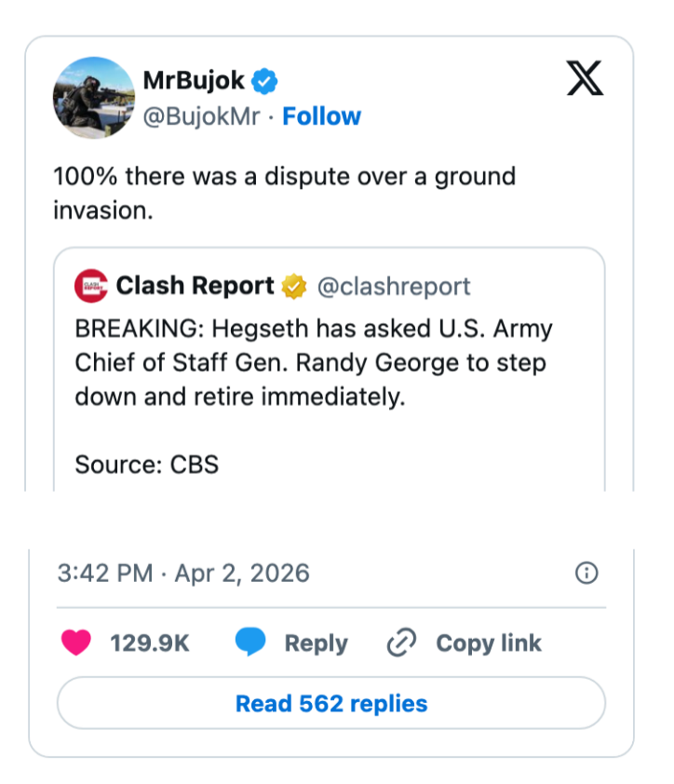
Task: Click the Copy link text label
Action: click(x=489, y=642)
